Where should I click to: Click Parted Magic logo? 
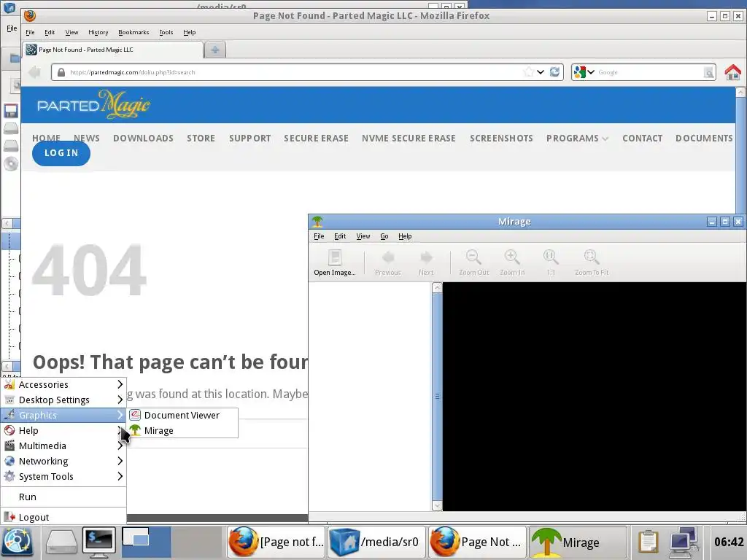93,104
